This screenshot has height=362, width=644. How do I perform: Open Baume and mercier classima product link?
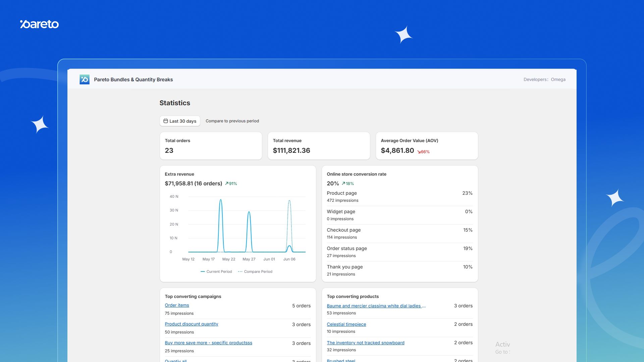pos(376,306)
